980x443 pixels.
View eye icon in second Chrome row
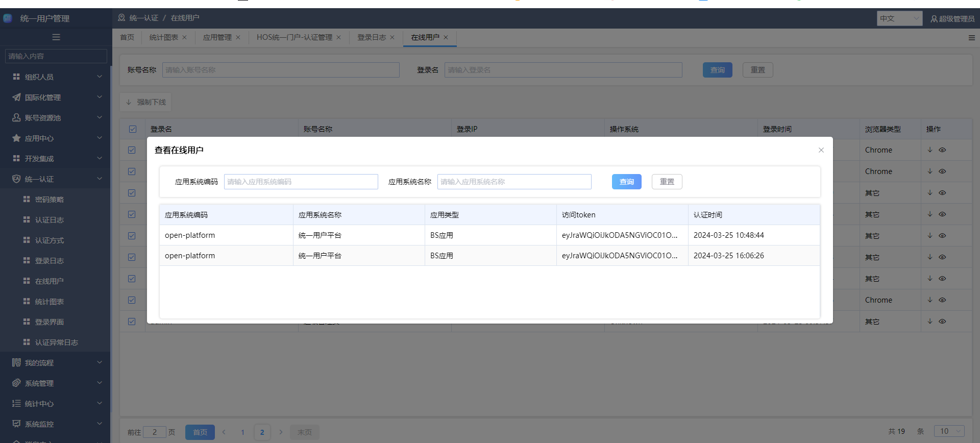(942, 171)
